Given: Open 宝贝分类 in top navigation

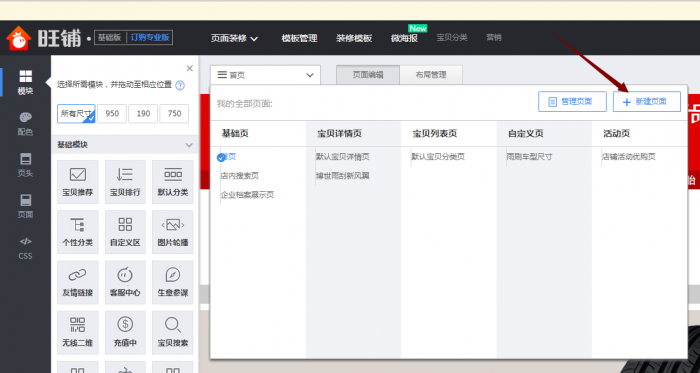Looking at the screenshot, I should coord(452,38).
